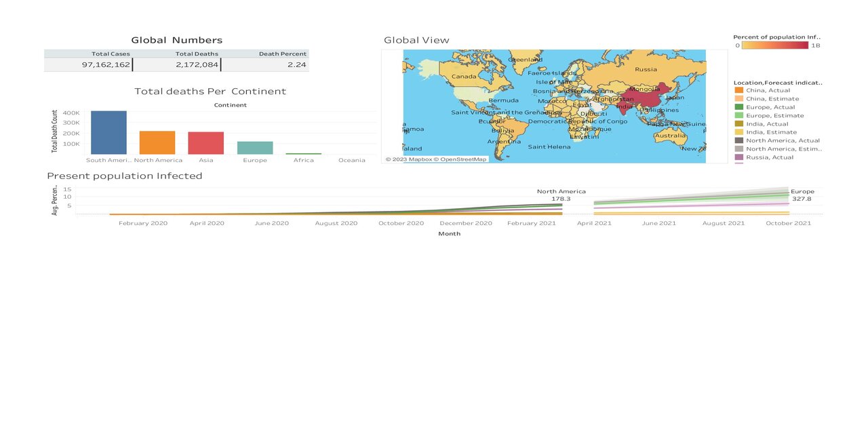This screenshot has width=868, height=434.
Task: Select the North America, Actual legend swatch
Action: 737,140
